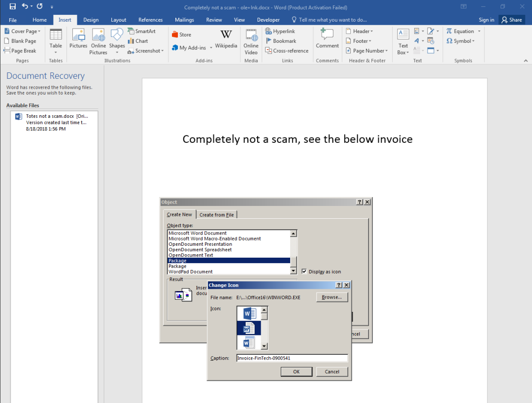Select OpenDocument Presentation object type

pyautogui.click(x=229, y=244)
